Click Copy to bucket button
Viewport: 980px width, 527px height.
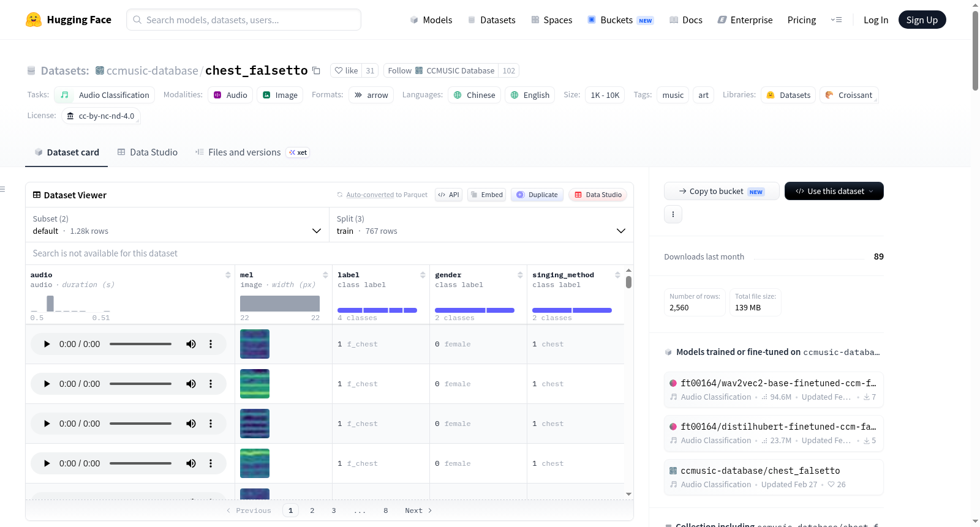click(x=722, y=191)
